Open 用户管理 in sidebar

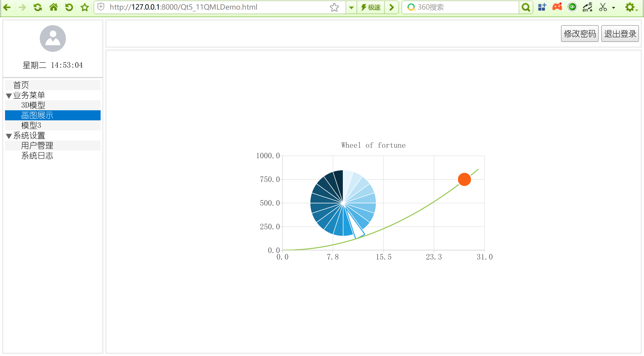37,146
